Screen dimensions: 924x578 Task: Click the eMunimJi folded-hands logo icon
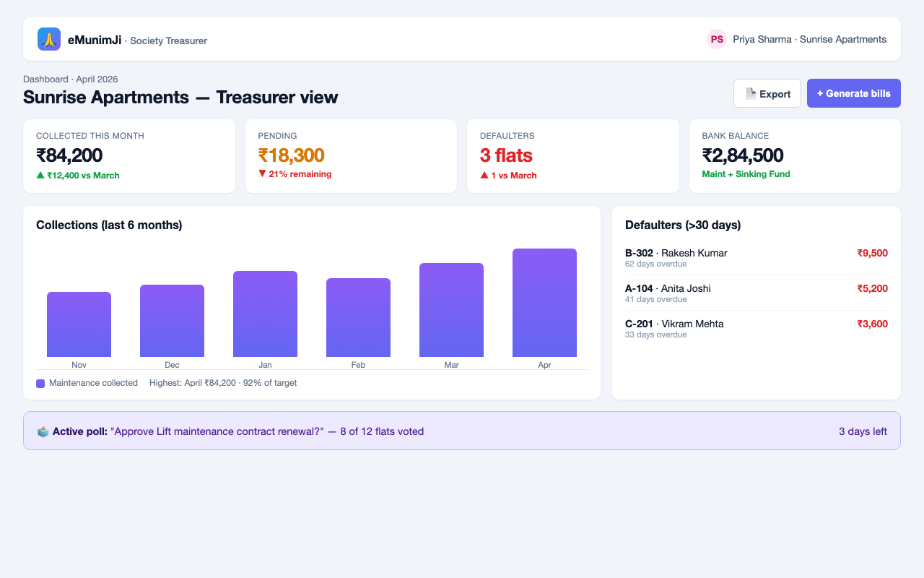tap(49, 39)
